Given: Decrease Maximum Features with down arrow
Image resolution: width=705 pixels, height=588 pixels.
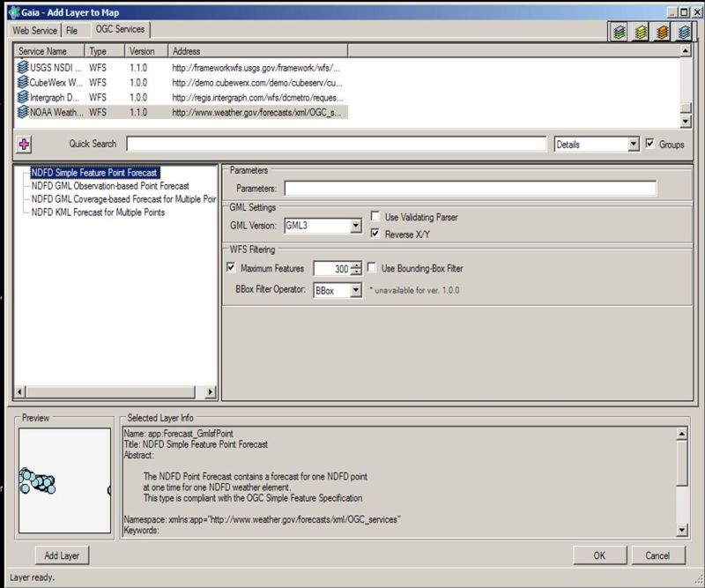Looking at the screenshot, I should (356, 272).
